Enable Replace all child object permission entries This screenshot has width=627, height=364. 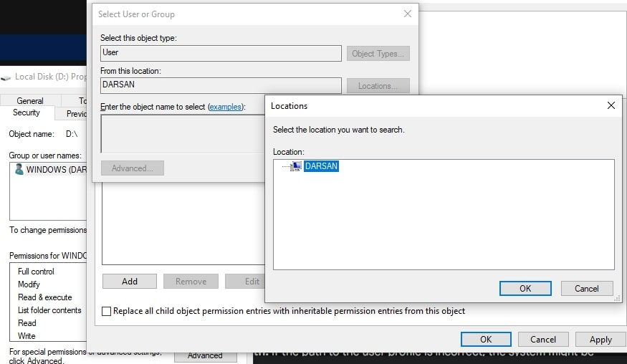(106, 311)
